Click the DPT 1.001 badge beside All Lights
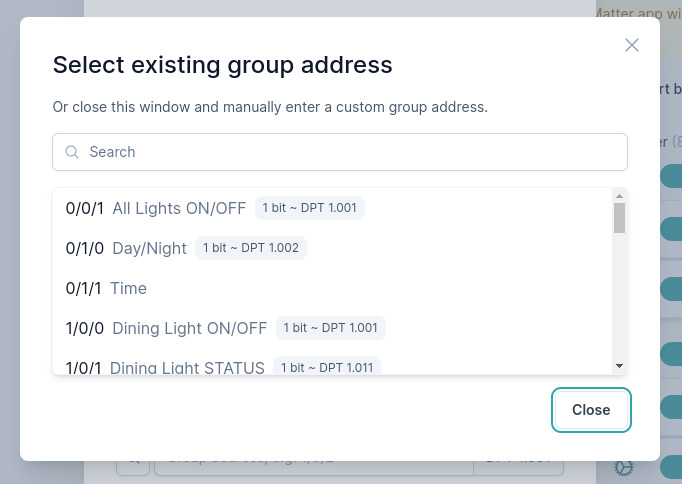Screen dimensions: 682x484 (310, 208)
